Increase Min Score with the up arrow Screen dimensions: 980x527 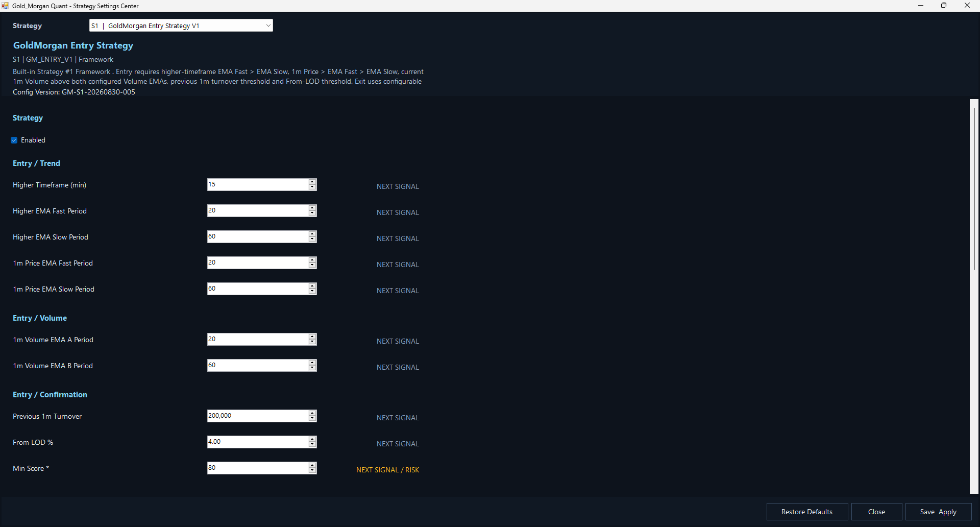(312, 465)
